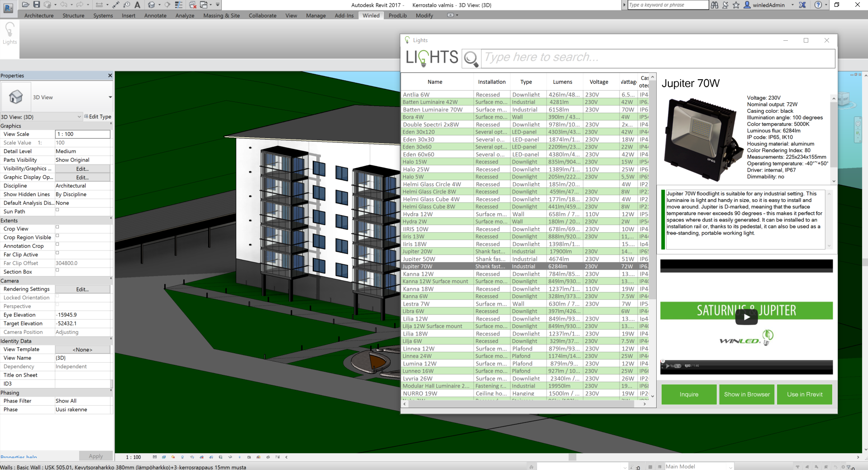Click the magnifier search icon in Lights window
Screen dimensions: 868x470
[471, 58]
